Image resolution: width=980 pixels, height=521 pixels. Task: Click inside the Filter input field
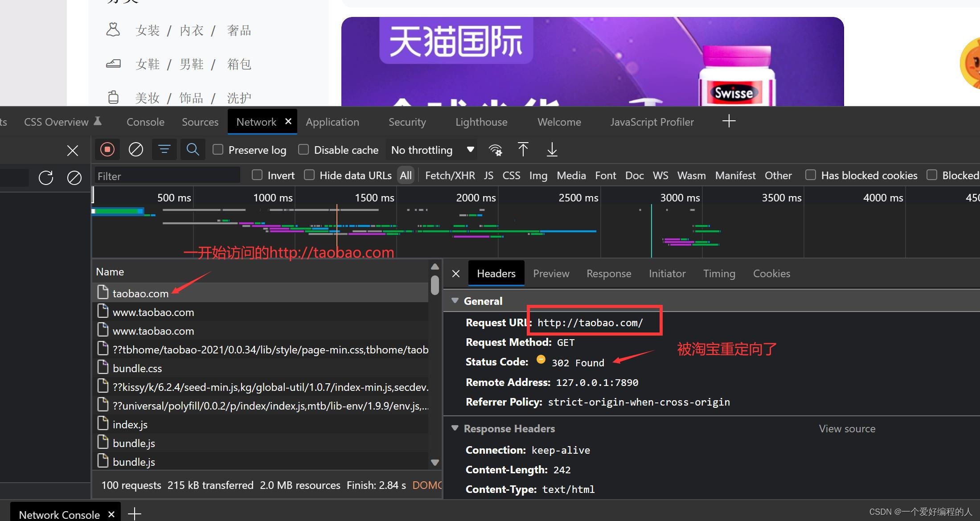pos(168,175)
